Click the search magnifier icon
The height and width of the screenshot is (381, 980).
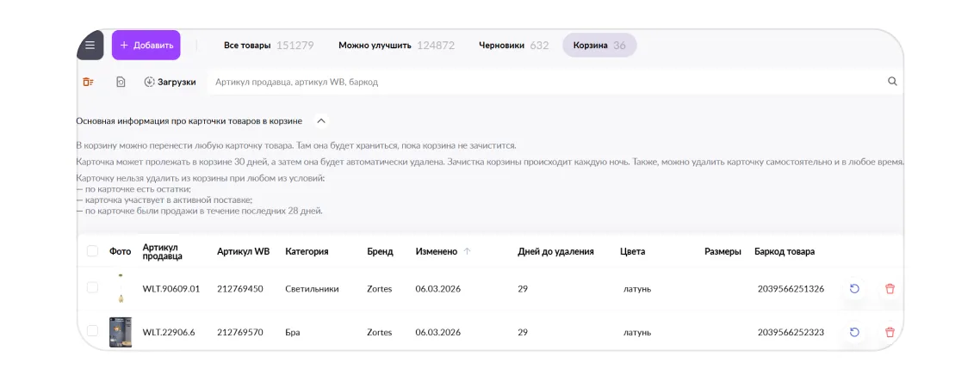point(892,82)
